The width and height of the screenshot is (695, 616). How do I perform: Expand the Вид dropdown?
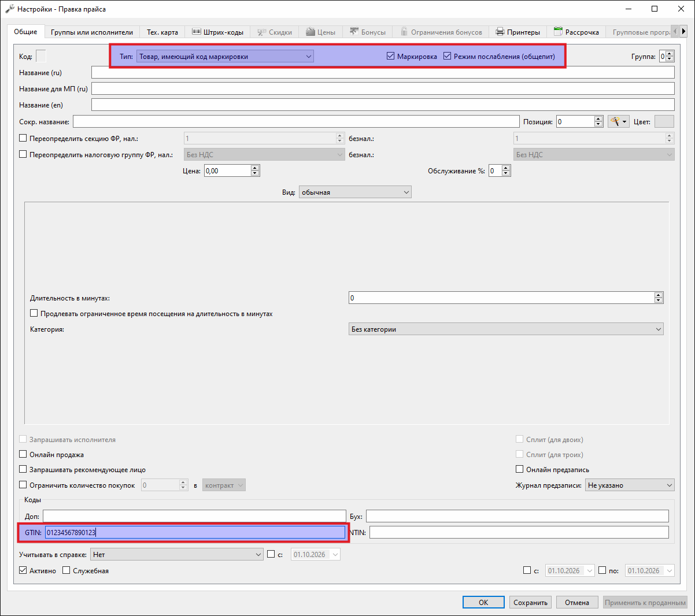click(x=355, y=192)
